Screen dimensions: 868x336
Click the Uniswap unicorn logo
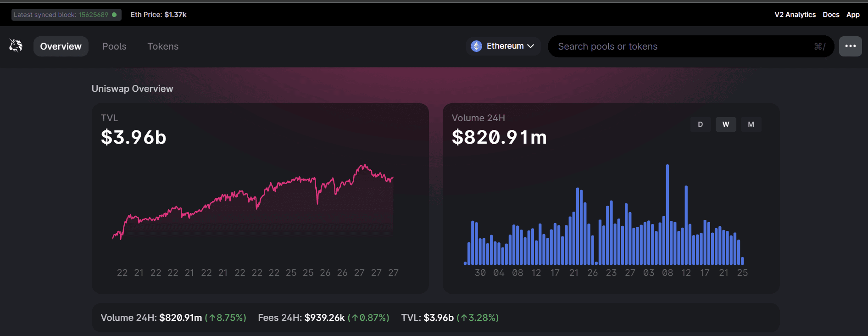tap(16, 46)
